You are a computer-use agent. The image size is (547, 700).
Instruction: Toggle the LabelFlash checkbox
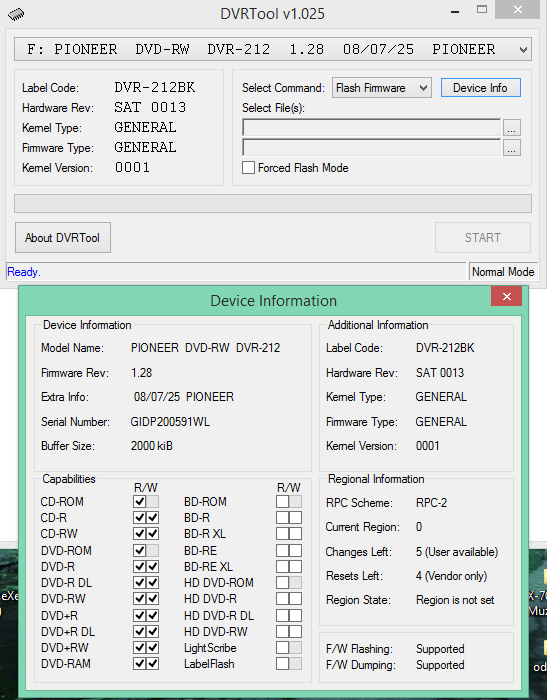click(x=282, y=664)
